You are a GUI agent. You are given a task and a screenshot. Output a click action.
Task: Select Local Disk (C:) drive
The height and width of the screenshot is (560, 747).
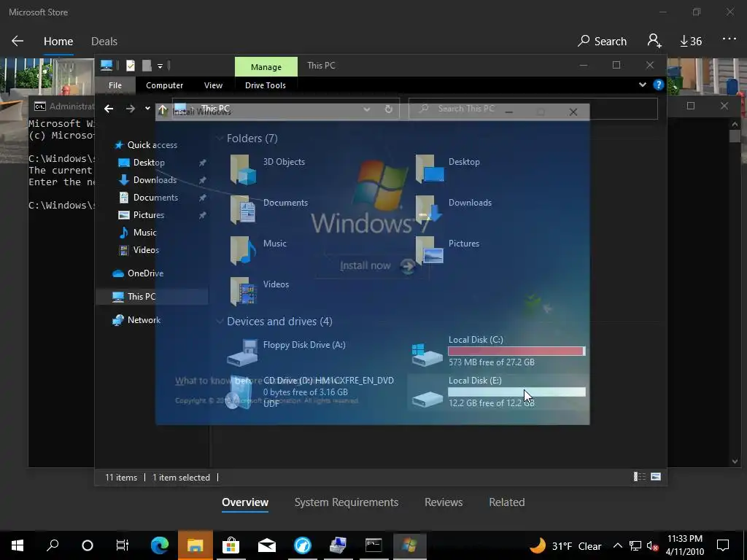pos(498,351)
